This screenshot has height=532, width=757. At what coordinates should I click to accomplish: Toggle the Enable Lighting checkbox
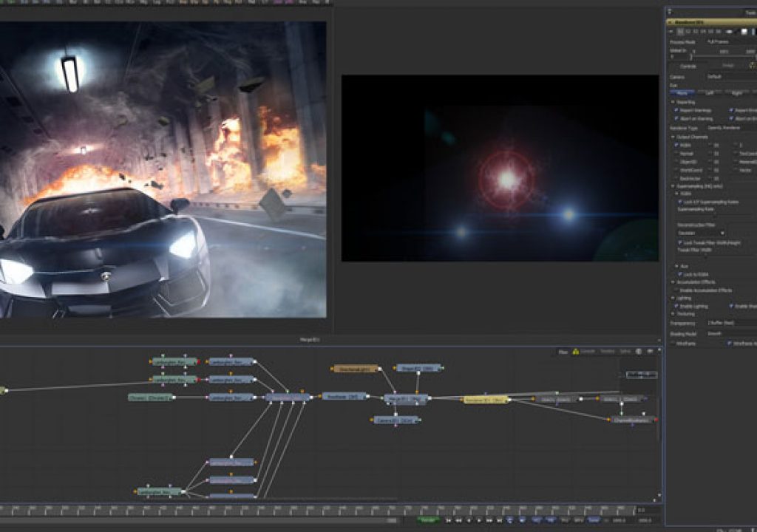[x=676, y=306]
